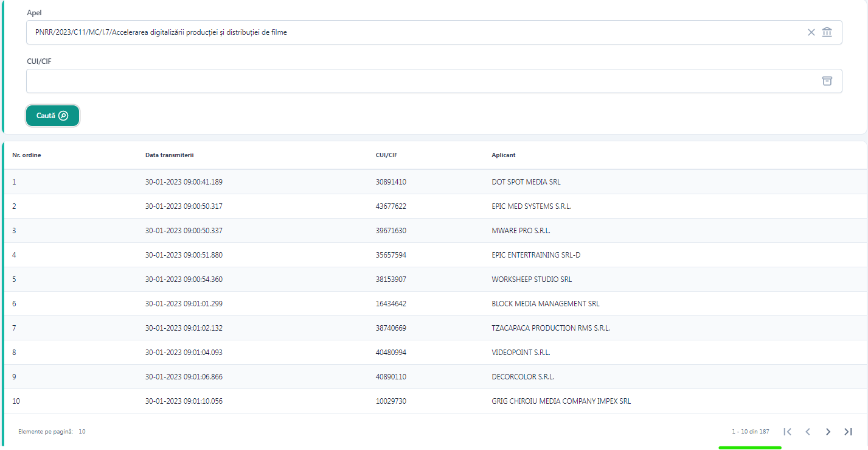
Task: Select EPIC ENTERTRAINING SRL-D applicant
Action: (536, 255)
